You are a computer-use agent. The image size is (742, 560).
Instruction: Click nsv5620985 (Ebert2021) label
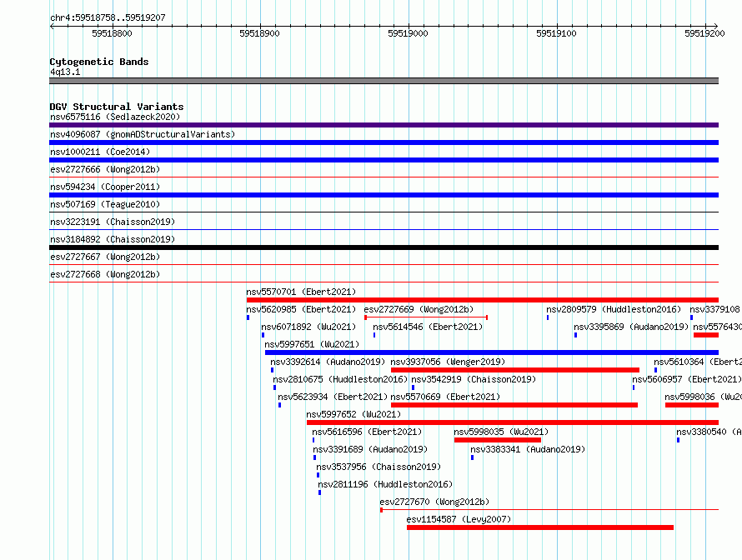(301, 309)
